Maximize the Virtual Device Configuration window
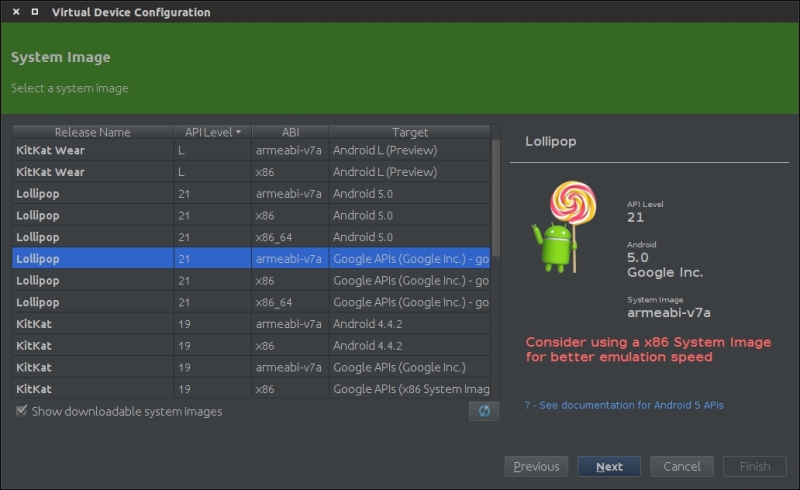The image size is (800, 490). (35, 11)
